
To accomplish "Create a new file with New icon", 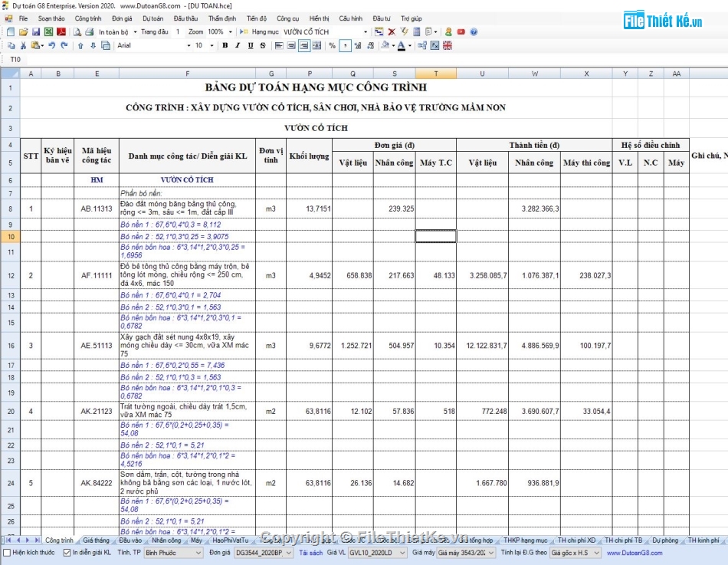I will pyautogui.click(x=10, y=31).
